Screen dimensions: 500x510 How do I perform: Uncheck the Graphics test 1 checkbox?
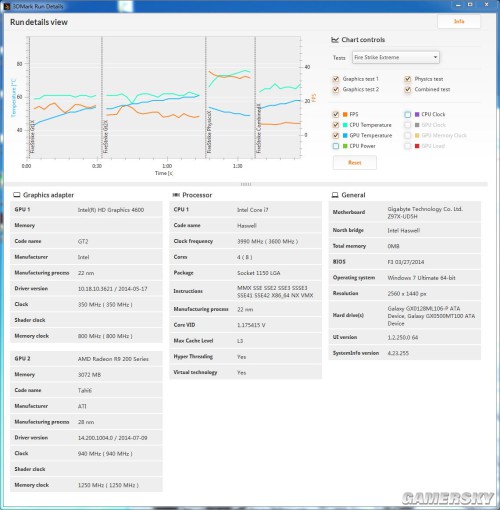coord(336,79)
